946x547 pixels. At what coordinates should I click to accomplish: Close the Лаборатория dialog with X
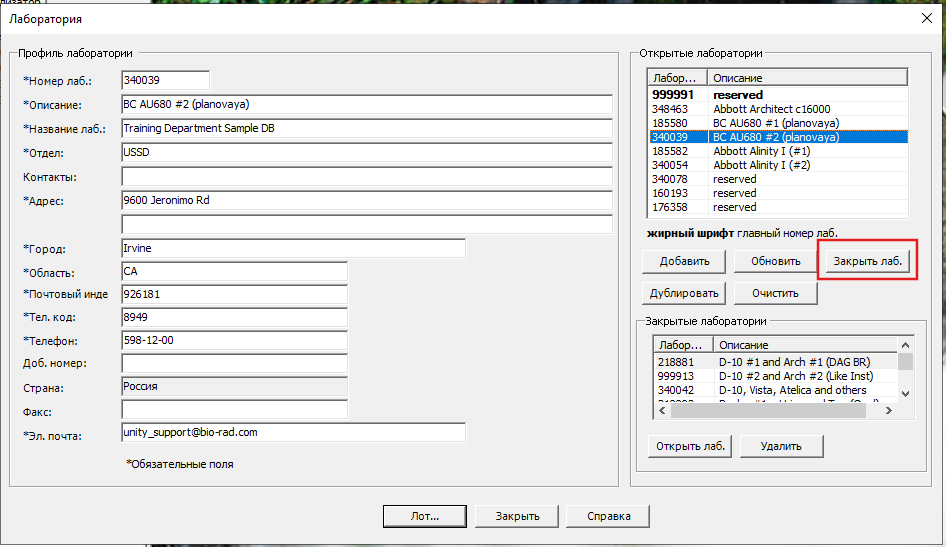click(x=924, y=18)
